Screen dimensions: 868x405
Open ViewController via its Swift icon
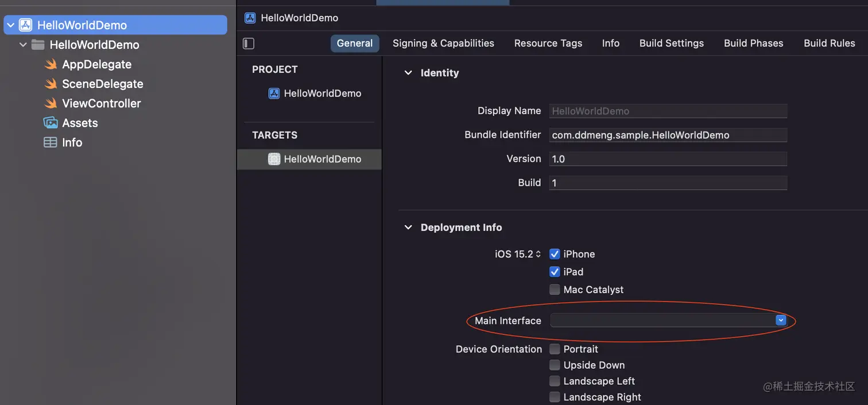click(x=50, y=103)
